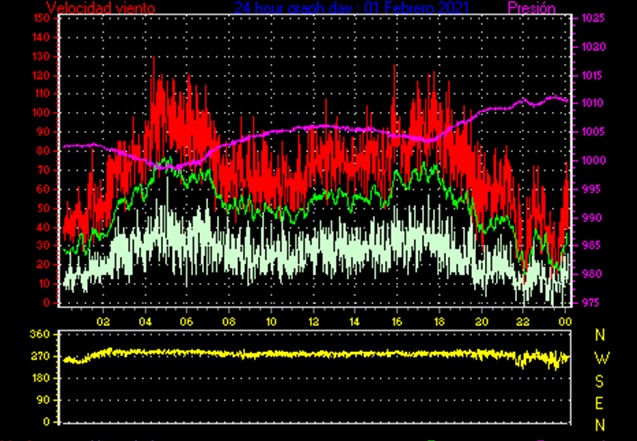Click the 990 pressure scale value
The height and width of the screenshot is (441, 637).
[590, 218]
